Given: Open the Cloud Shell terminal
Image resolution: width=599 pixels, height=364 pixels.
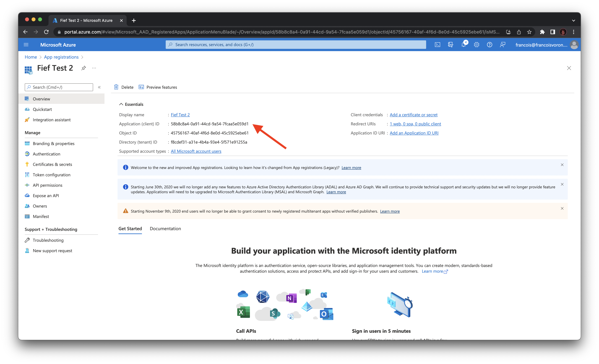Looking at the screenshot, I should click(x=437, y=44).
